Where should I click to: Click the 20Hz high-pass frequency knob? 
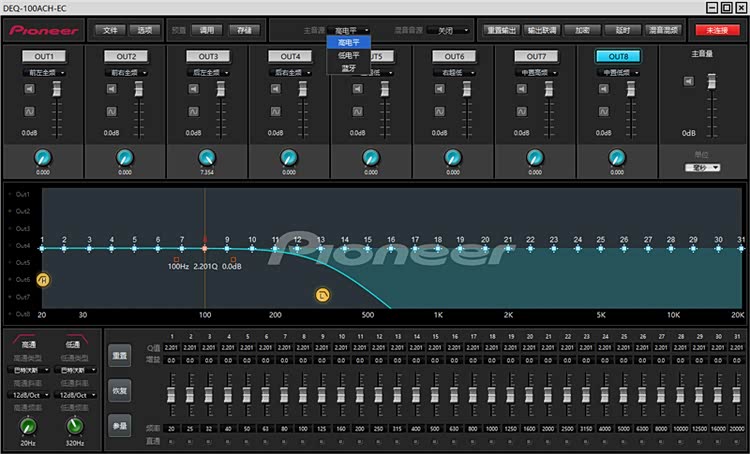26,425
